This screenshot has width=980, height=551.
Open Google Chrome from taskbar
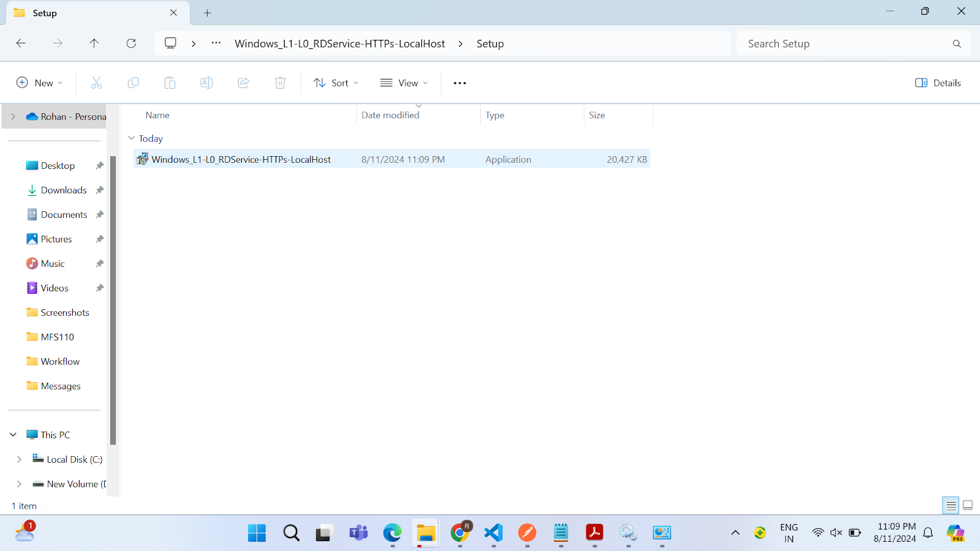pos(460,533)
